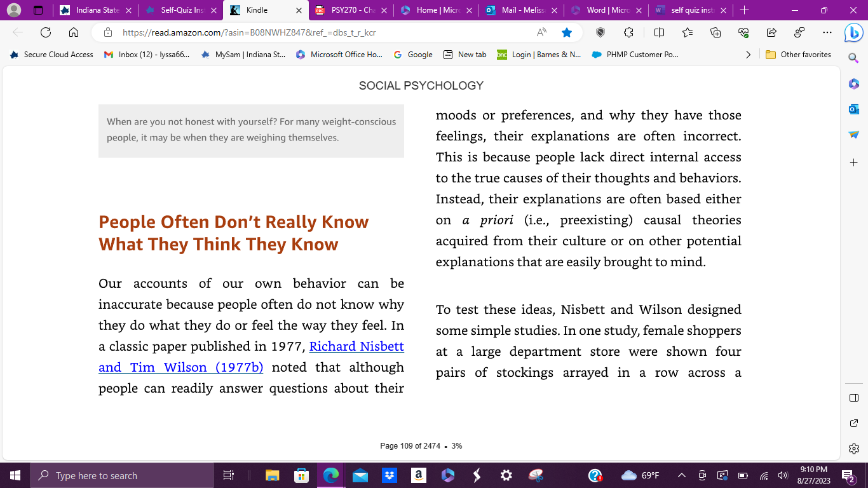This screenshot has width=868, height=488.
Task: Expand the hidden favorites bar overflow chevron
Action: click(749, 55)
